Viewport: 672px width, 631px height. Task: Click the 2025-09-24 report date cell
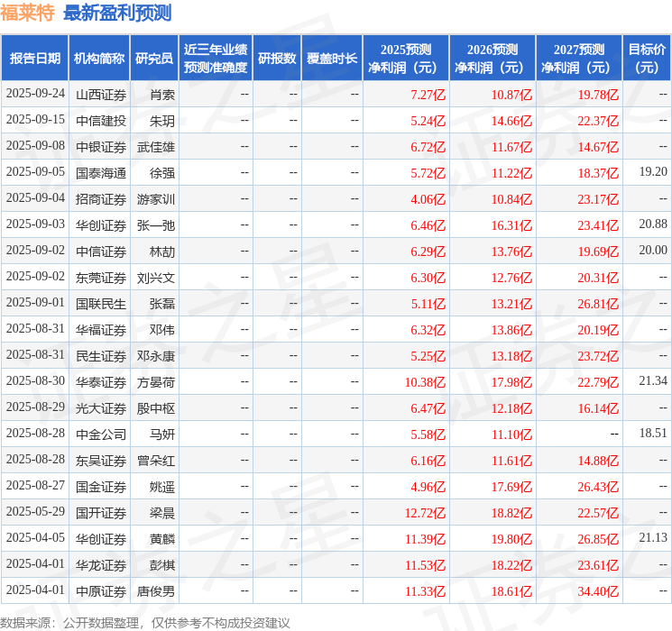pyautogui.click(x=35, y=94)
